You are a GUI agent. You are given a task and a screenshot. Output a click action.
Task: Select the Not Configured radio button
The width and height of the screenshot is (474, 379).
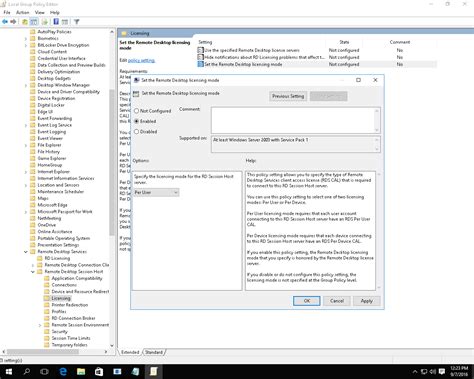click(x=136, y=111)
